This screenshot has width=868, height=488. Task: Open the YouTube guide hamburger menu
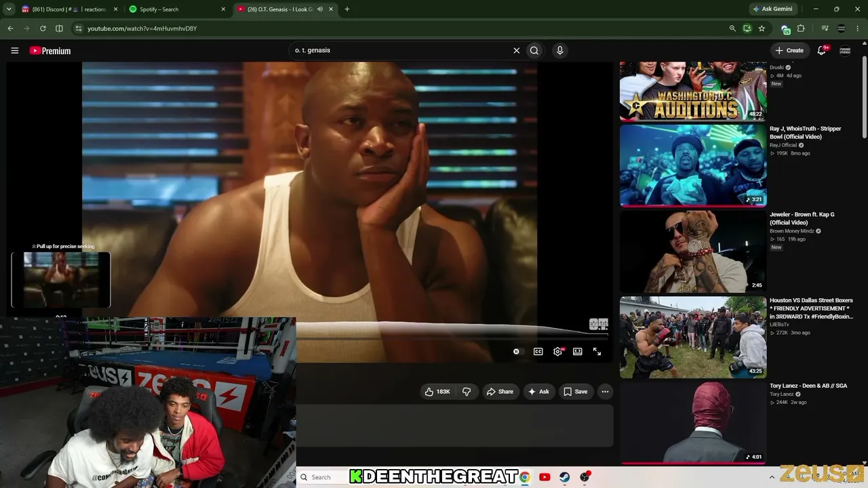(x=14, y=50)
